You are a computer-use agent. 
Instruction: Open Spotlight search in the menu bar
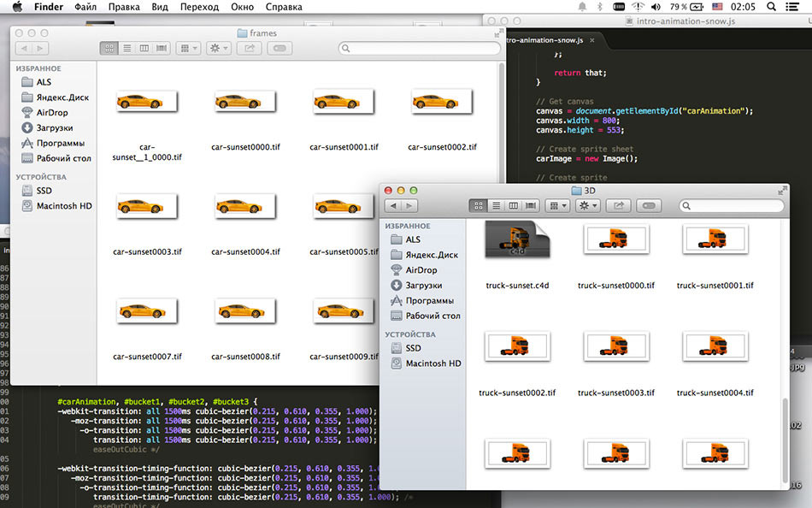771,7
